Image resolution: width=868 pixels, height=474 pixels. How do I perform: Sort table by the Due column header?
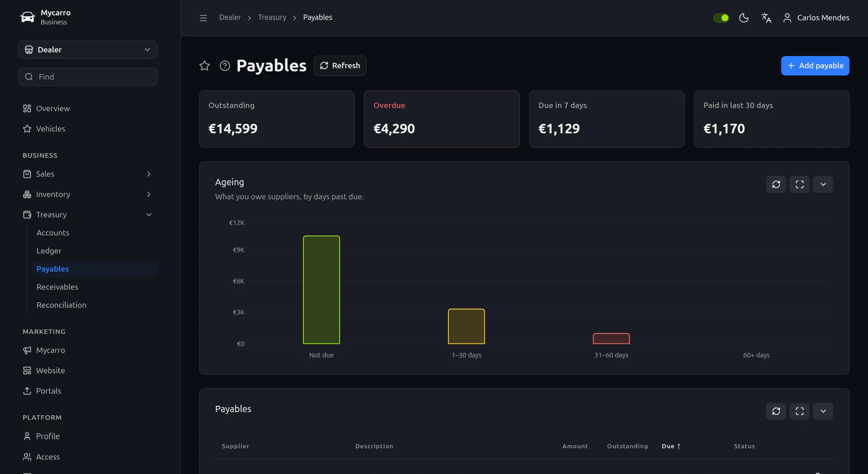coord(671,446)
